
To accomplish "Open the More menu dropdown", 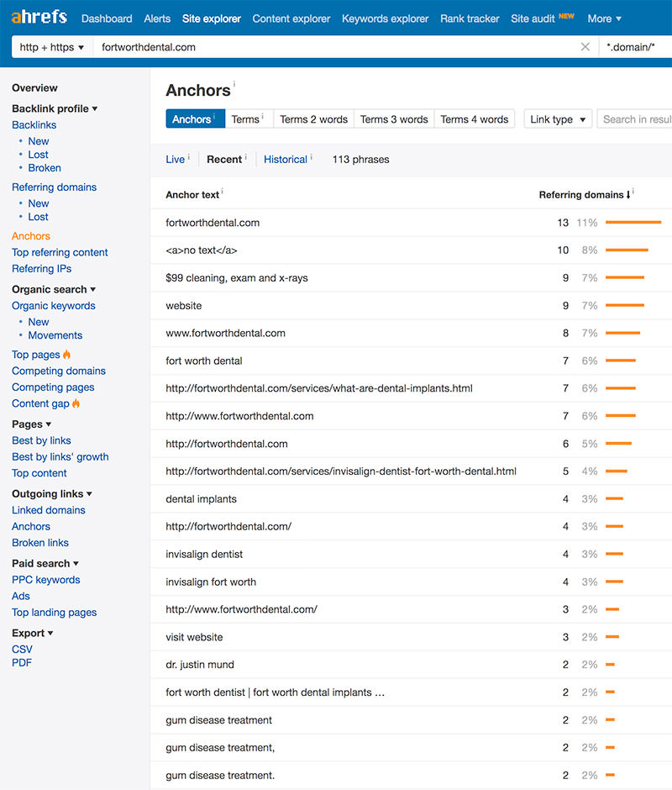I will point(604,18).
